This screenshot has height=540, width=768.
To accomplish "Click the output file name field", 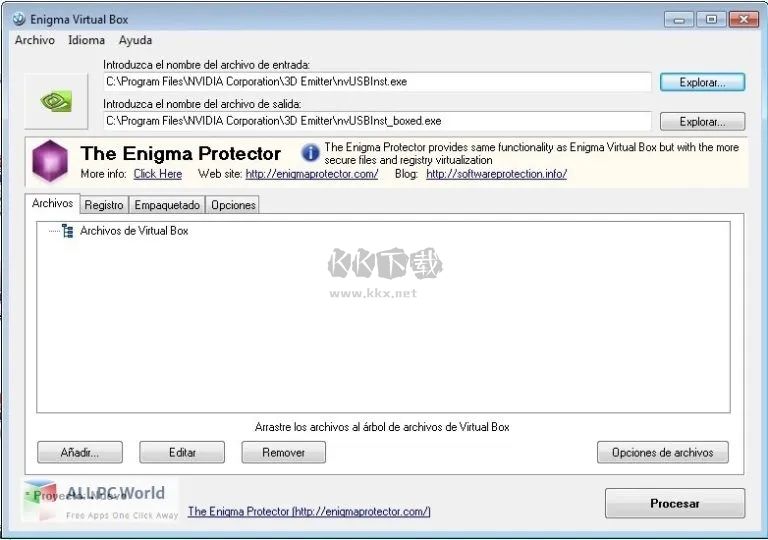I will pyautogui.click(x=377, y=121).
